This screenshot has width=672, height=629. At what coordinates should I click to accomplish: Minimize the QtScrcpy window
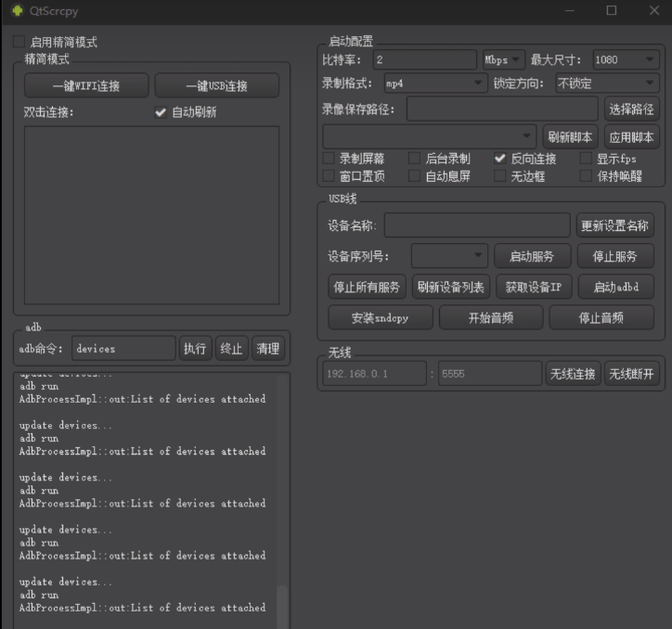[x=570, y=10]
